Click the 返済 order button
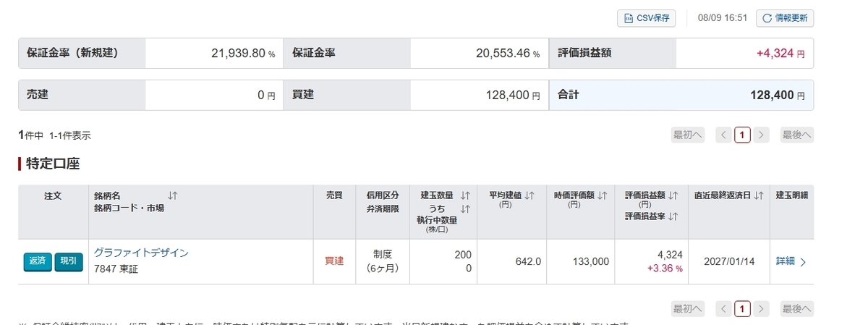Viewport: 868px width, 325px height. point(38,262)
